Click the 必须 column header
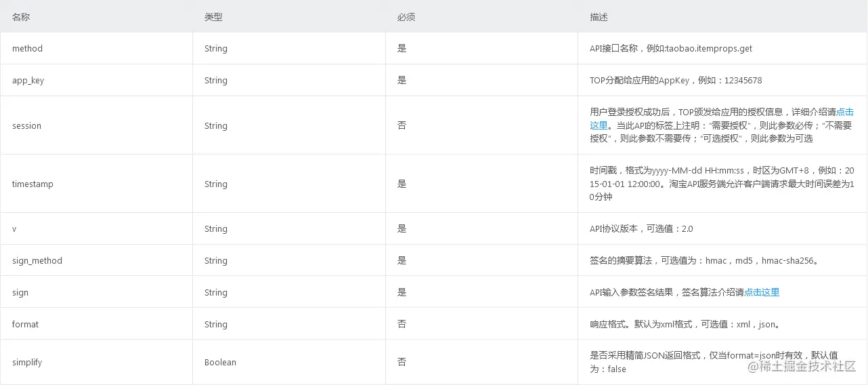The width and height of the screenshot is (868, 385). click(406, 17)
